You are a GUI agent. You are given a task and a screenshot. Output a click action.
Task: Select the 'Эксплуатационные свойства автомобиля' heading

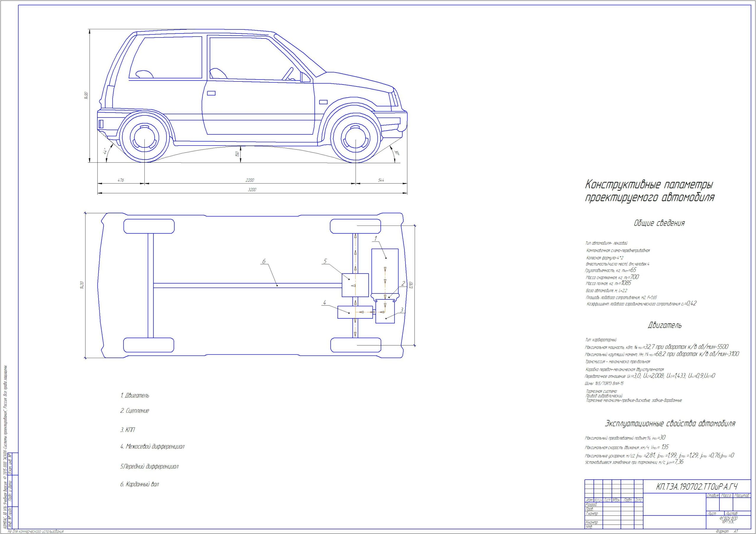coord(670,423)
